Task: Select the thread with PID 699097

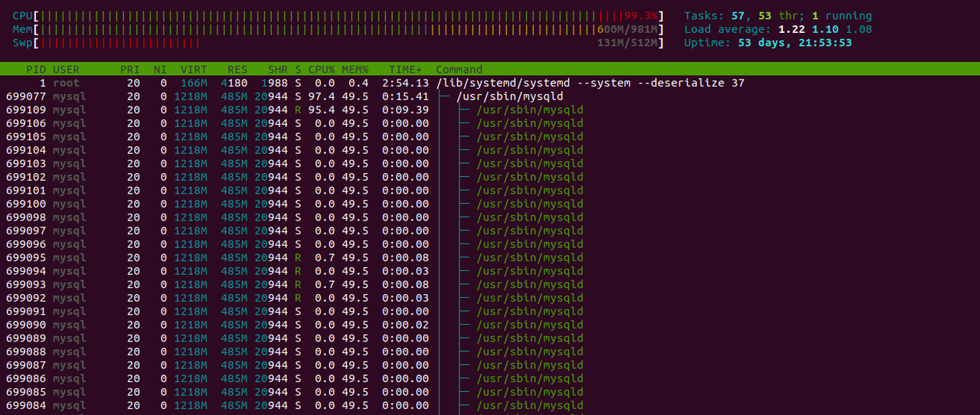Action: pos(490,230)
